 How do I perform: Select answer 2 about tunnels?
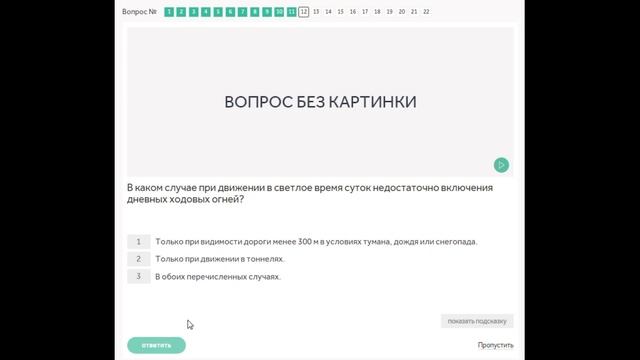point(206,259)
